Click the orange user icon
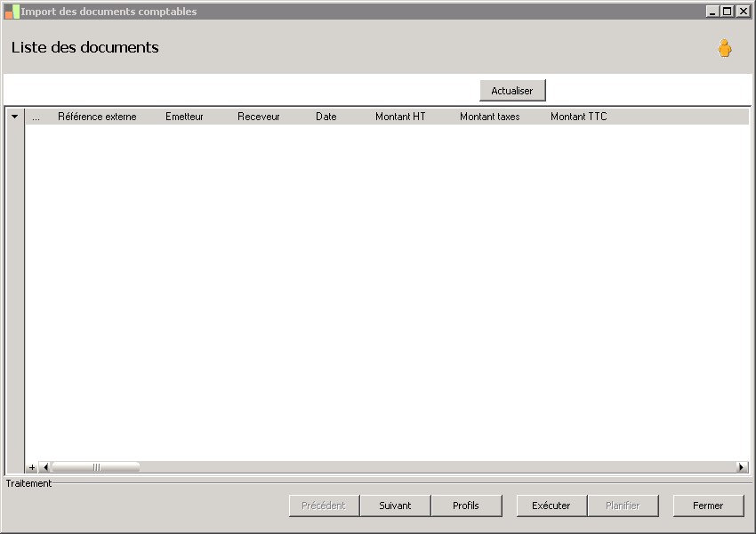 [x=726, y=49]
